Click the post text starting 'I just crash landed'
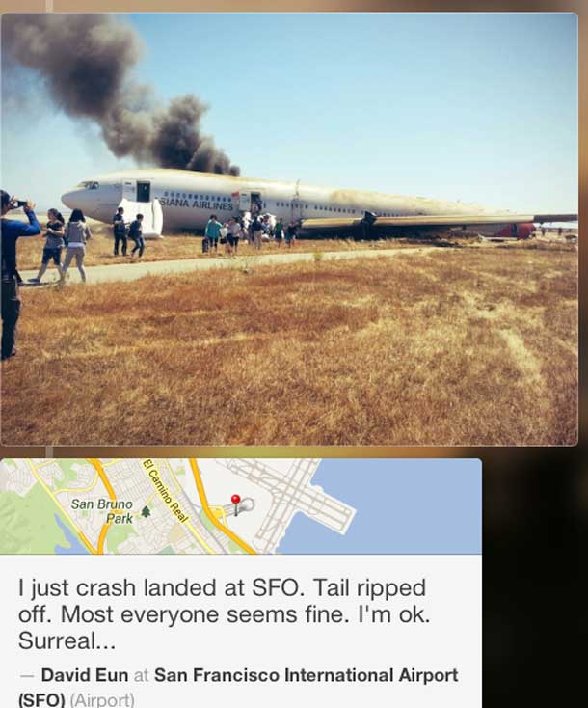 [x=225, y=614]
